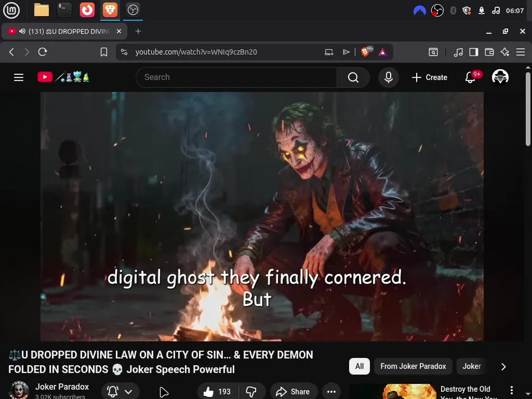The image size is (532, 399).
Task: Click the Create button
Action: point(429,78)
